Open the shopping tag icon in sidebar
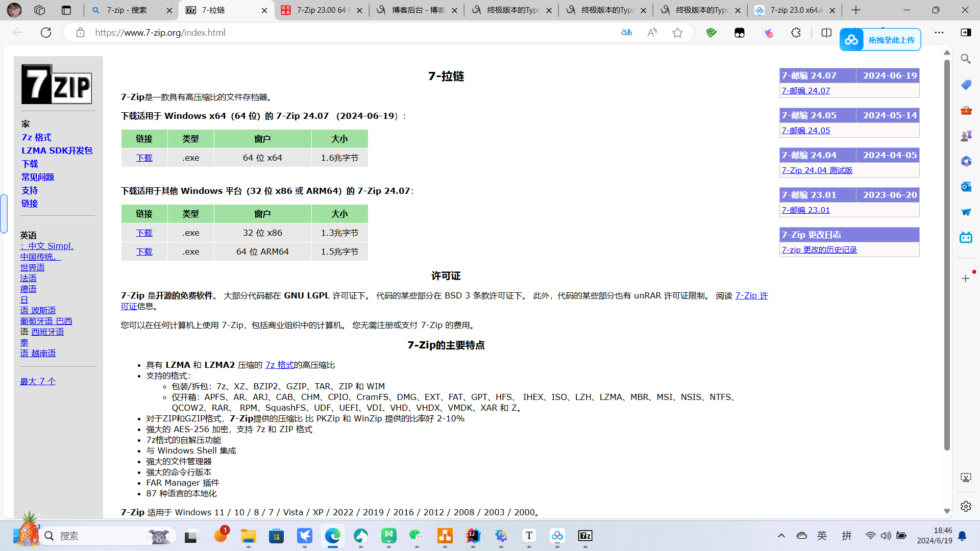The height and width of the screenshot is (551, 980). 966,85
